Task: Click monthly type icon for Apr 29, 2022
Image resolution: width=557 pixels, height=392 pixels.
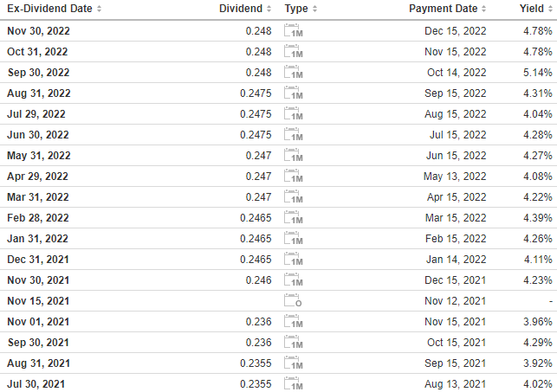Action: click(x=294, y=176)
